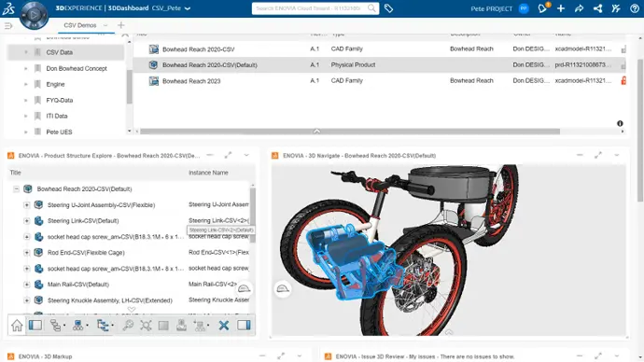Click the blue X remove icon

point(224,326)
